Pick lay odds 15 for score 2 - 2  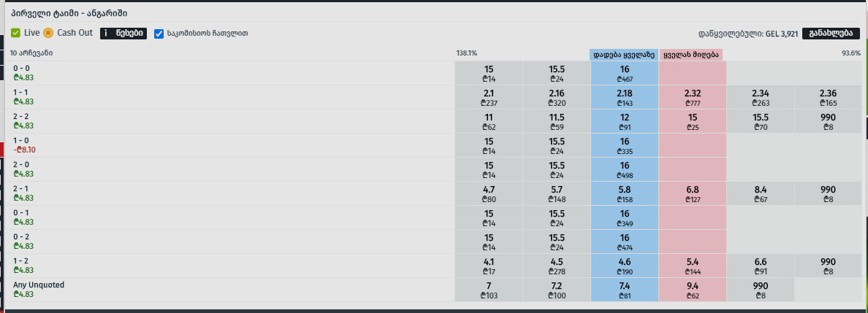(x=692, y=121)
